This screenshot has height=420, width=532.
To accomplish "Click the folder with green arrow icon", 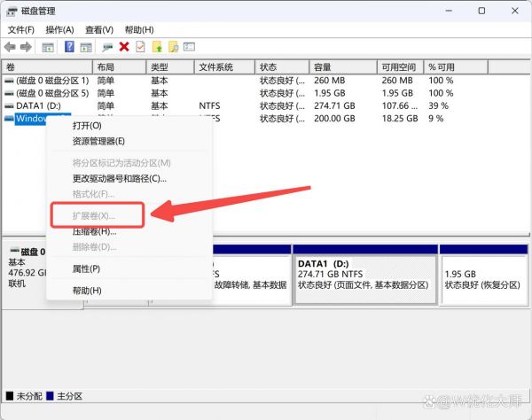I will [x=157, y=47].
